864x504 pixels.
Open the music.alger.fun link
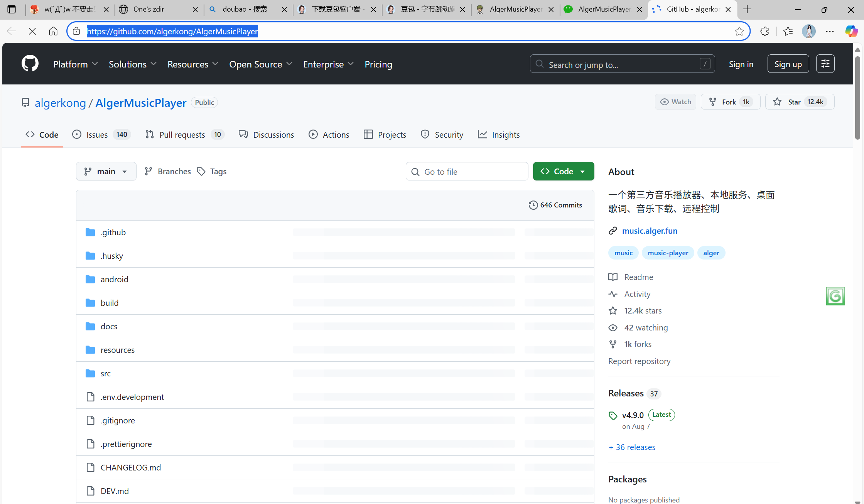tap(650, 231)
